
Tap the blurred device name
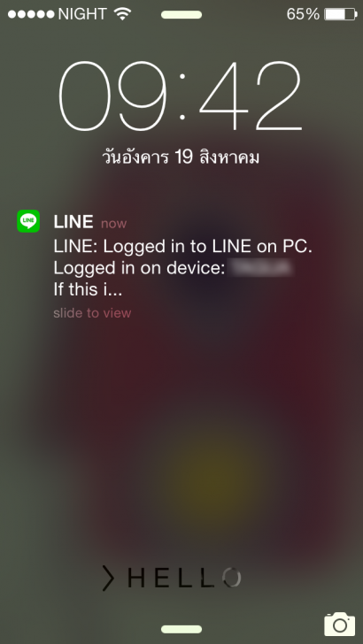(x=262, y=268)
